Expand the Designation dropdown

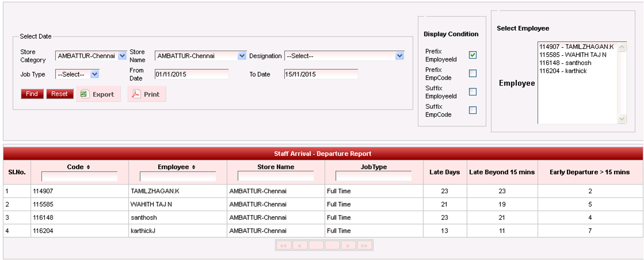pos(400,56)
